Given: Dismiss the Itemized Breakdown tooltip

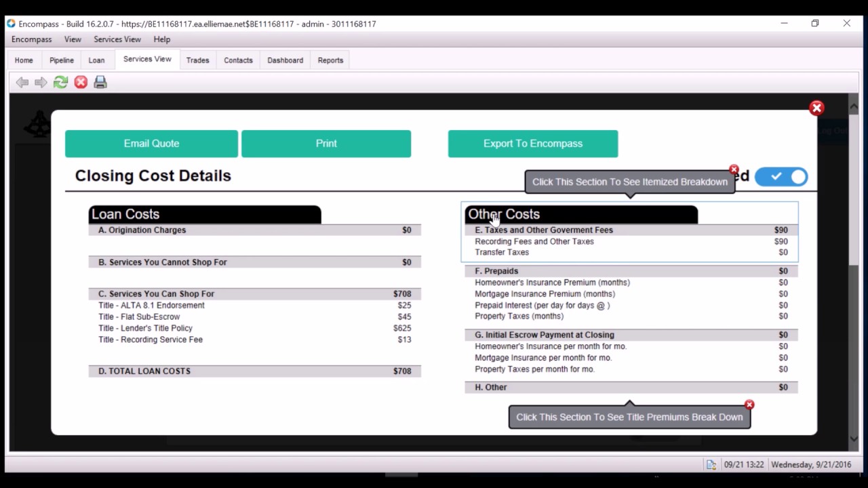Looking at the screenshot, I should pyautogui.click(x=734, y=169).
